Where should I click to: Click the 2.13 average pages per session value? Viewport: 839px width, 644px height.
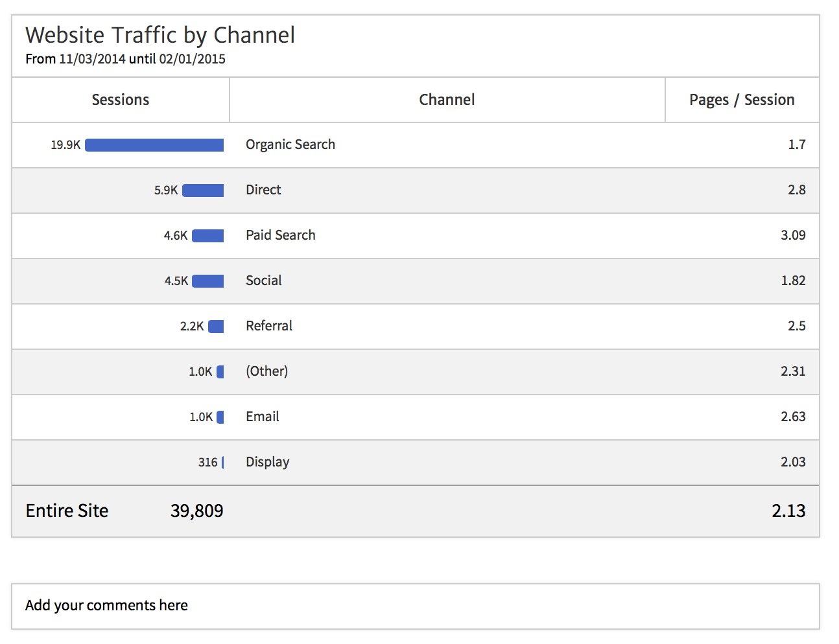point(790,511)
